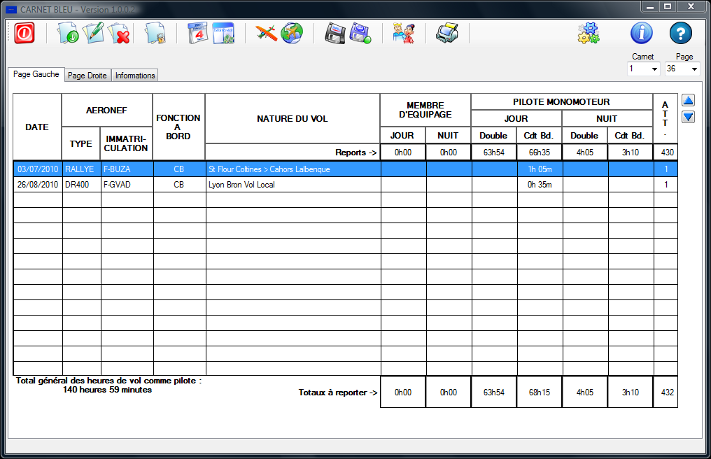Click the IMMATRICULATION column header
The width and height of the screenshot is (711, 459).
127,143
